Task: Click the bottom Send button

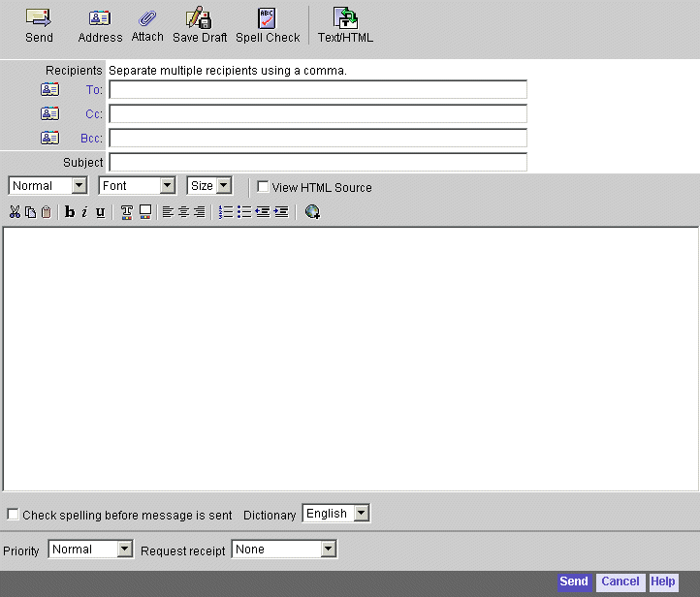Action: 574,581
